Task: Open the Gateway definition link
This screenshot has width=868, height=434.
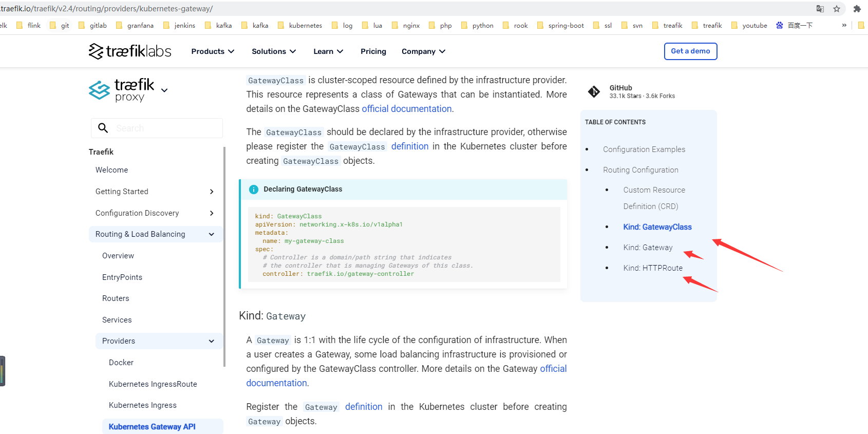Action: click(x=364, y=407)
